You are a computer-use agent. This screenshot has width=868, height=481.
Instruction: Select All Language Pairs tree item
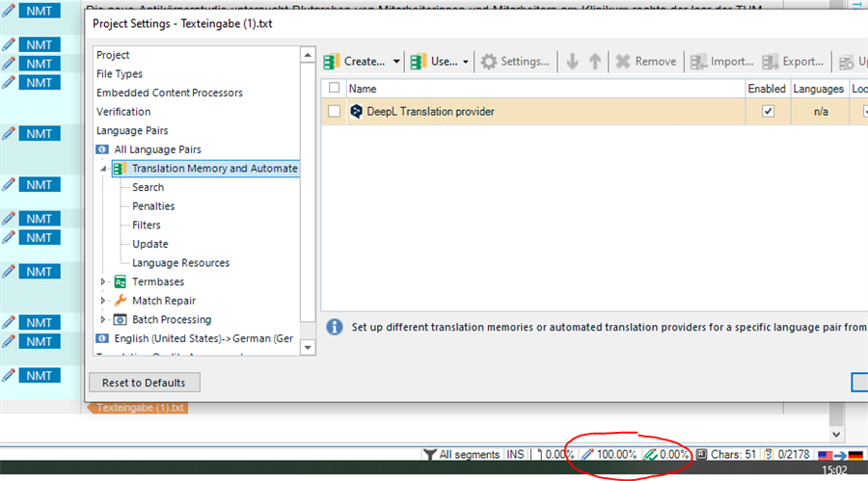pos(158,149)
